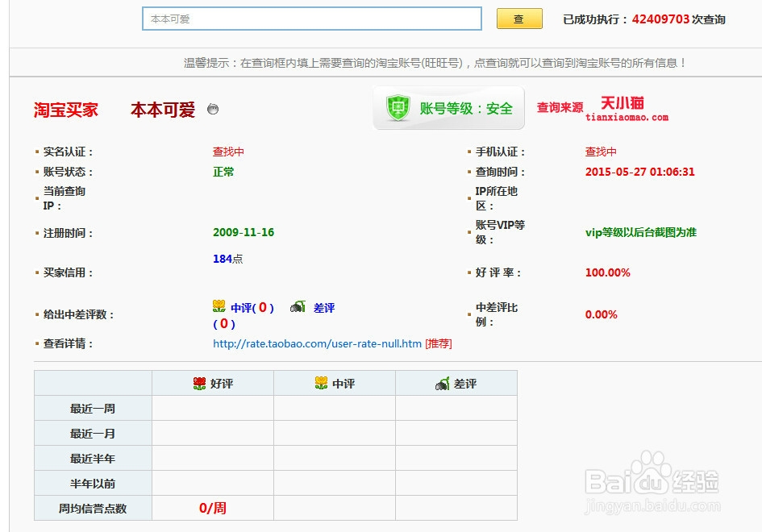Click the yellow flower icon in 中评 column header
This screenshot has height=532, width=762.
321,383
